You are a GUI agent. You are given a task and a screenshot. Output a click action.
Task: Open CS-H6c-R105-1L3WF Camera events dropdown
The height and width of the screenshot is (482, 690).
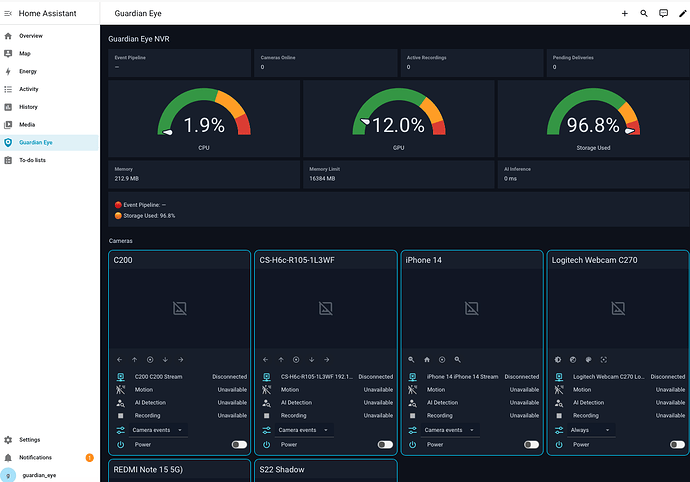coord(305,430)
